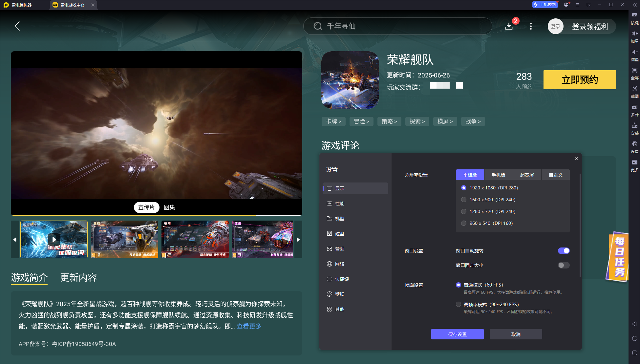Click the save settings button
Viewport: 640px width, 364px height.
coord(457,334)
